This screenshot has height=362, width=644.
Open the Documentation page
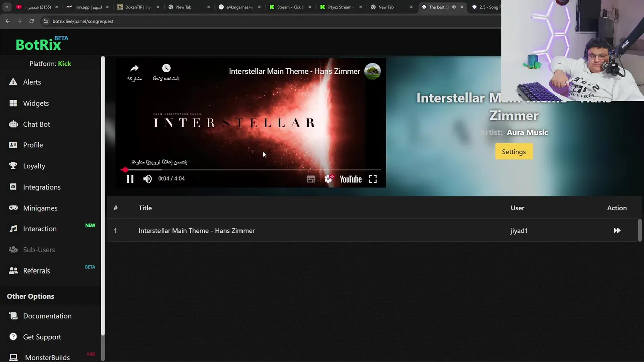[47, 316]
